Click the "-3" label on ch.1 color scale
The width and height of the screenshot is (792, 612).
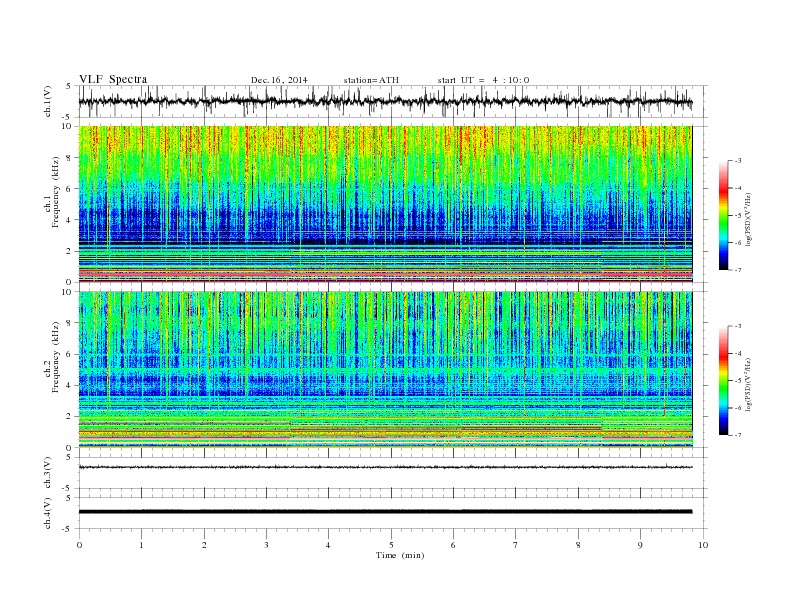point(738,161)
